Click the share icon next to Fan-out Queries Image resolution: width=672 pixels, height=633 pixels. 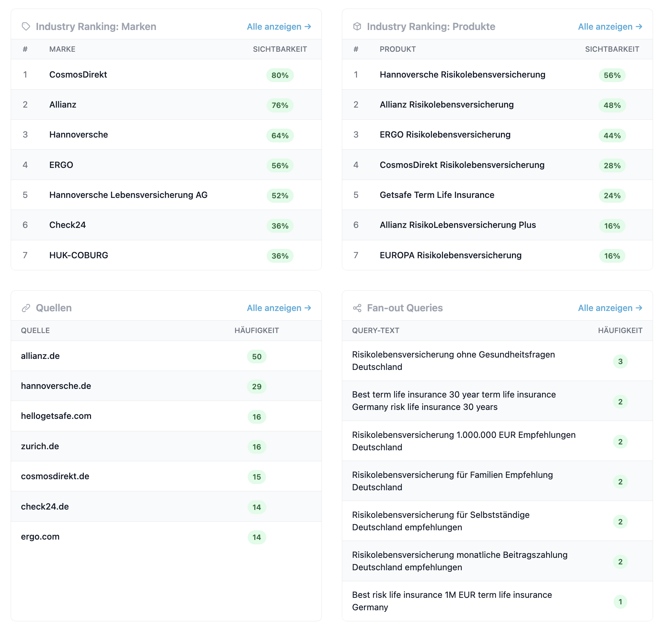point(357,308)
